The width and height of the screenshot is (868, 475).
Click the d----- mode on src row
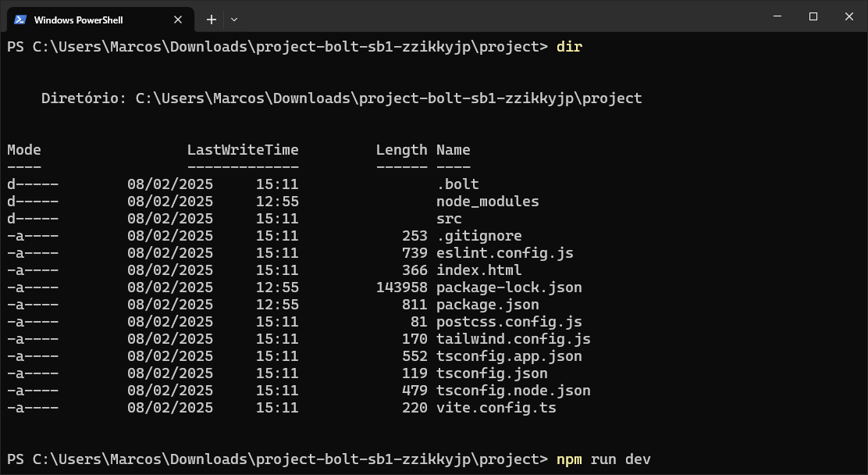coord(33,219)
